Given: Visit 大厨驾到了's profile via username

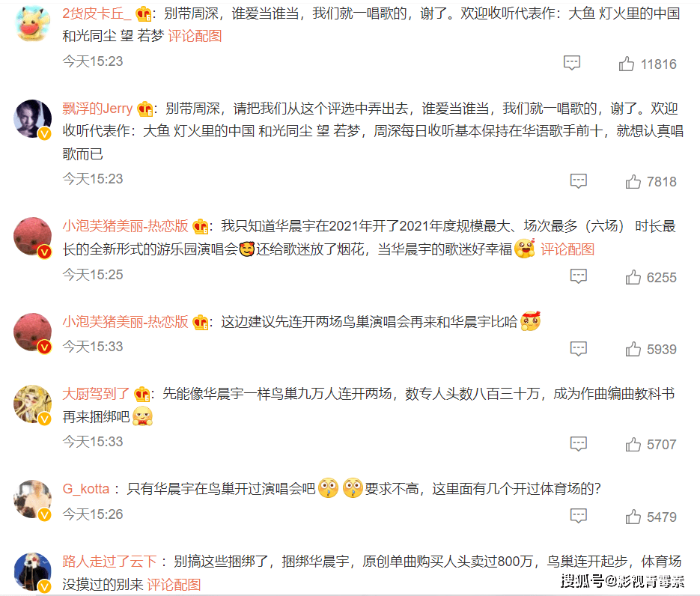Looking at the screenshot, I should point(96,394).
